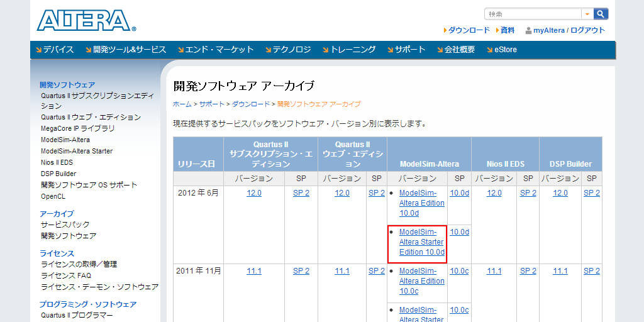Open the ダウンロード header link

pyautogui.click(x=469, y=30)
